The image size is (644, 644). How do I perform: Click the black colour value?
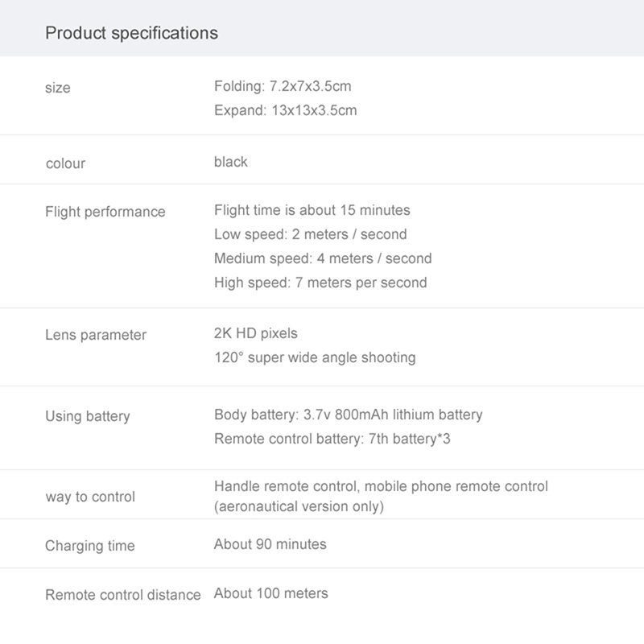click(231, 162)
